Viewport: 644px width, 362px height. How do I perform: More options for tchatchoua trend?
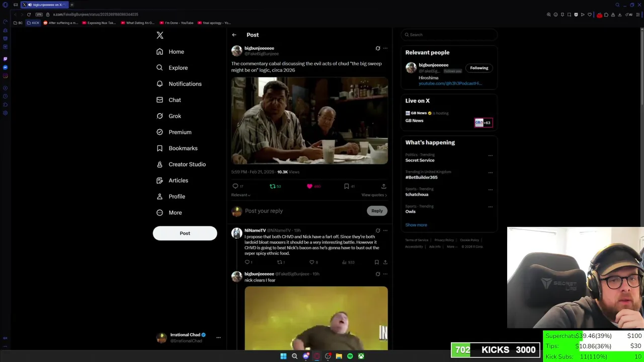tap(491, 190)
